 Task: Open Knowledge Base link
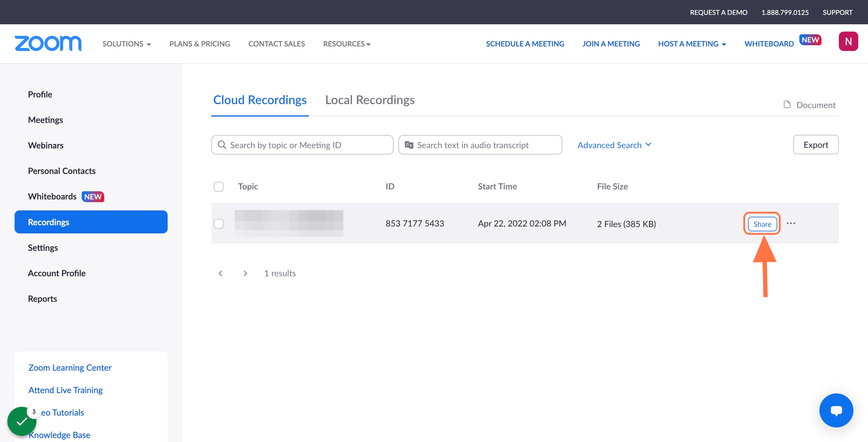click(59, 435)
